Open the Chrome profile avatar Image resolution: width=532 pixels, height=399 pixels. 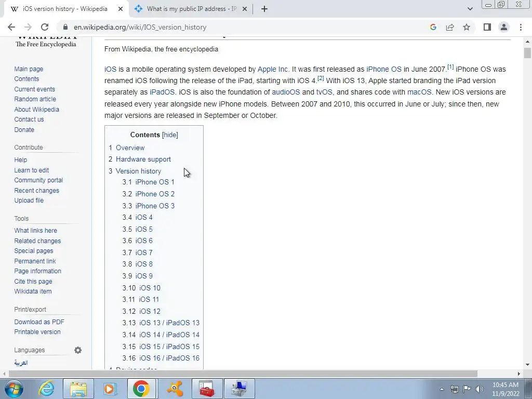tap(504, 27)
